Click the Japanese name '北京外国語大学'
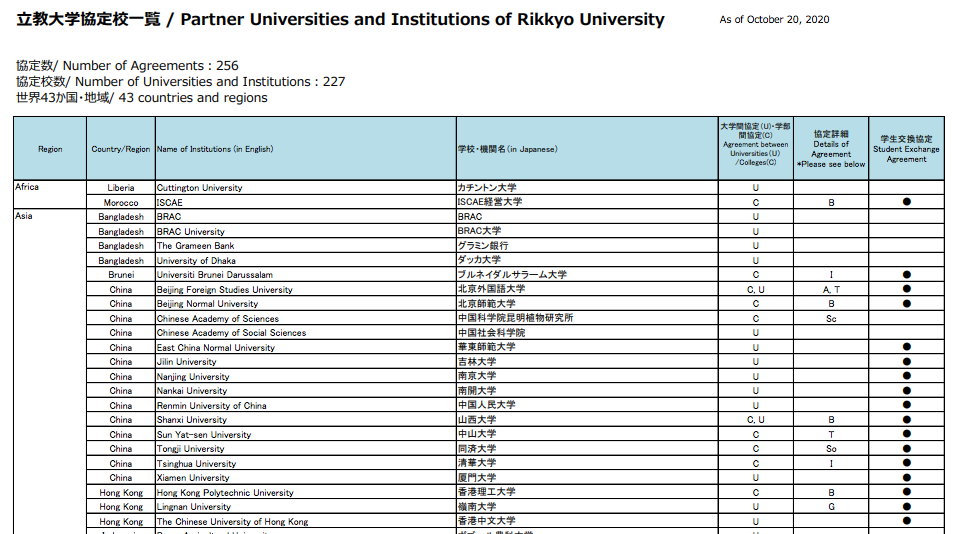960x534 pixels. (x=492, y=289)
